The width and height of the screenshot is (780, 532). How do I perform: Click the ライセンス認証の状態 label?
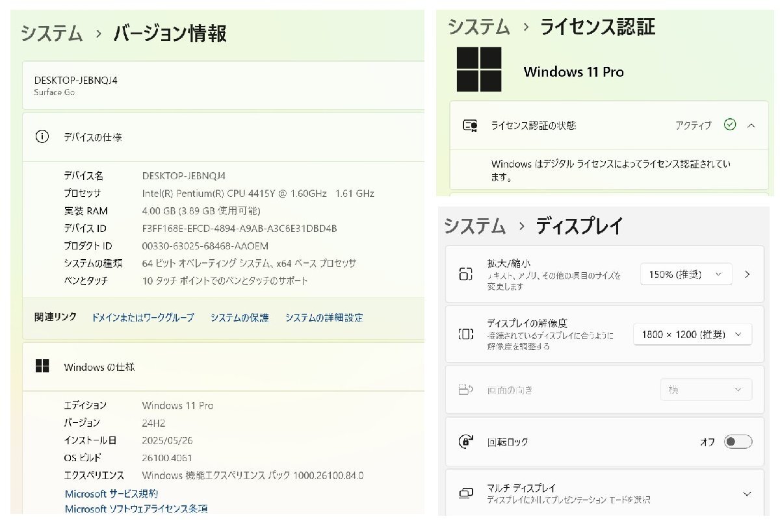click(533, 125)
